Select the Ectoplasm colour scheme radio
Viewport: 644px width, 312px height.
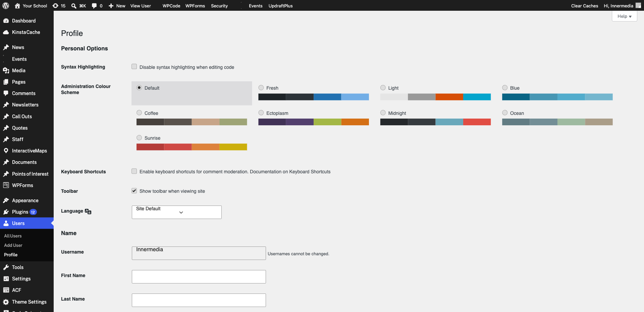(261, 113)
